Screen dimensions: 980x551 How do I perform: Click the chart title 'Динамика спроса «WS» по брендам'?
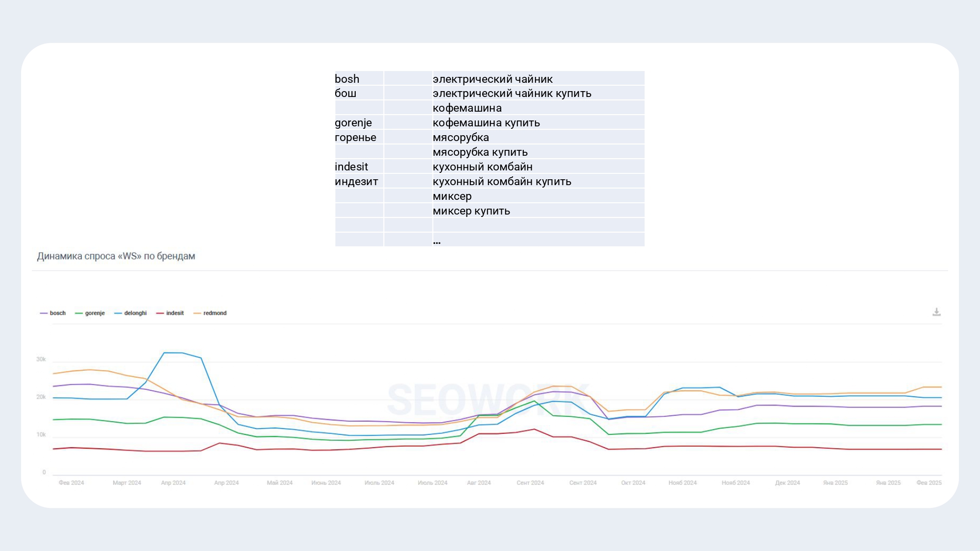click(116, 256)
